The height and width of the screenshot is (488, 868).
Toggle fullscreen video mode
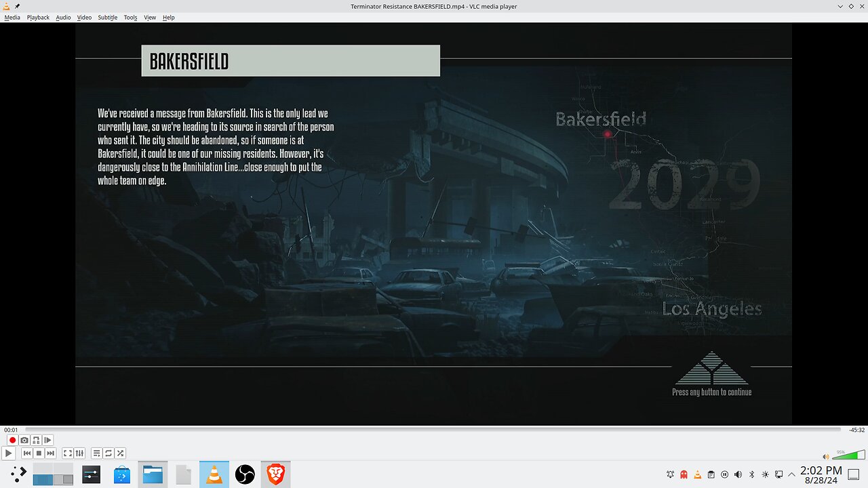(x=68, y=453)
